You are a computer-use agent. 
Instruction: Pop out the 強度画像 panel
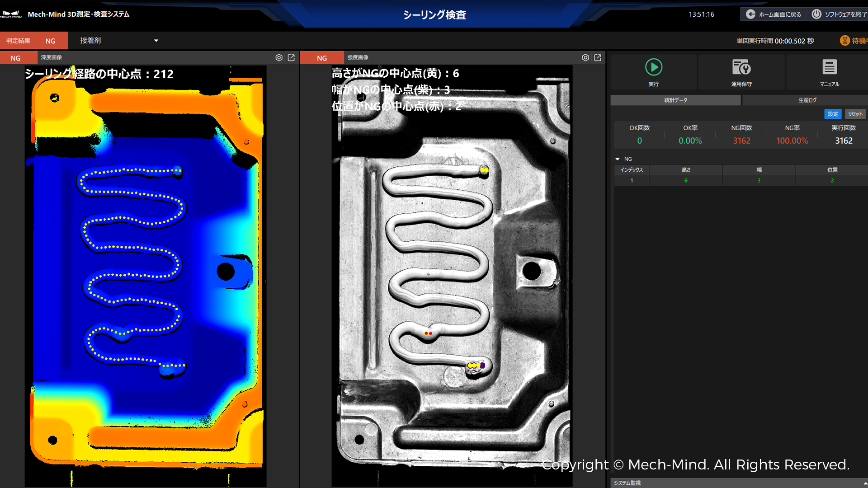click(598, 58)
